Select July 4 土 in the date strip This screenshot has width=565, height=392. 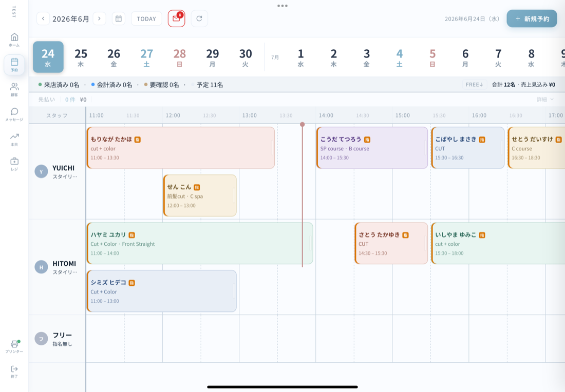(x=400, y=57)
